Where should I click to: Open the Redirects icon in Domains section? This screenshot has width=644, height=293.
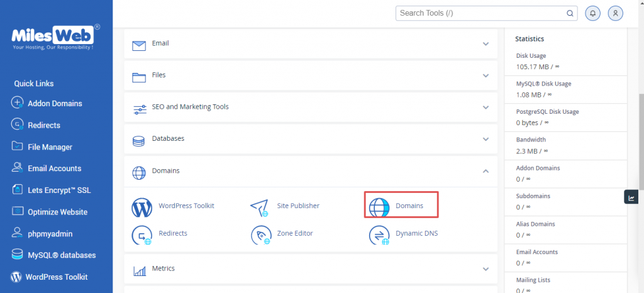click(x=142, y=235)
